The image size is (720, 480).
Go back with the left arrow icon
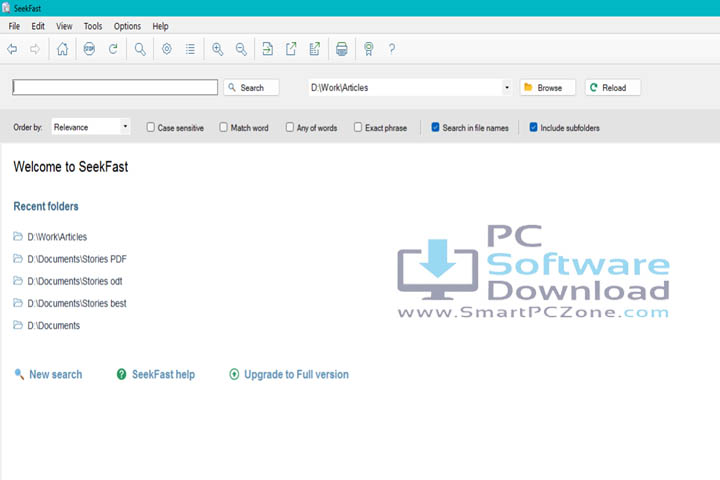pyautogui.click(x=12, y=49)
